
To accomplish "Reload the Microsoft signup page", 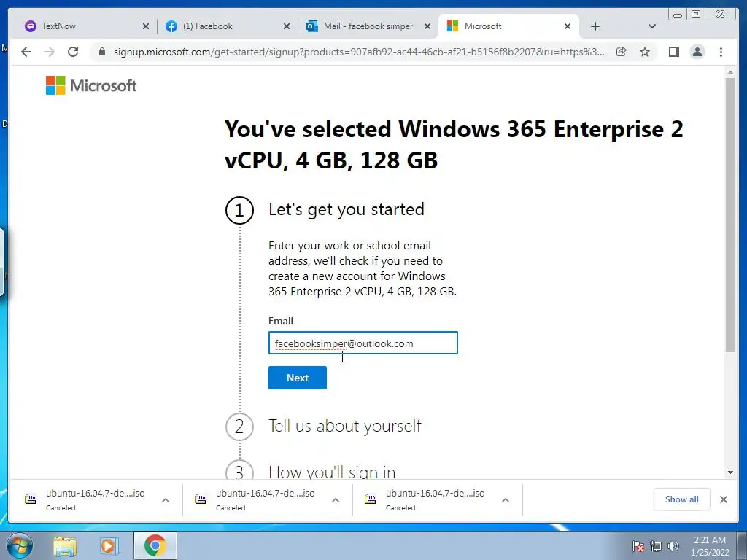I will (x=73, y=52).
